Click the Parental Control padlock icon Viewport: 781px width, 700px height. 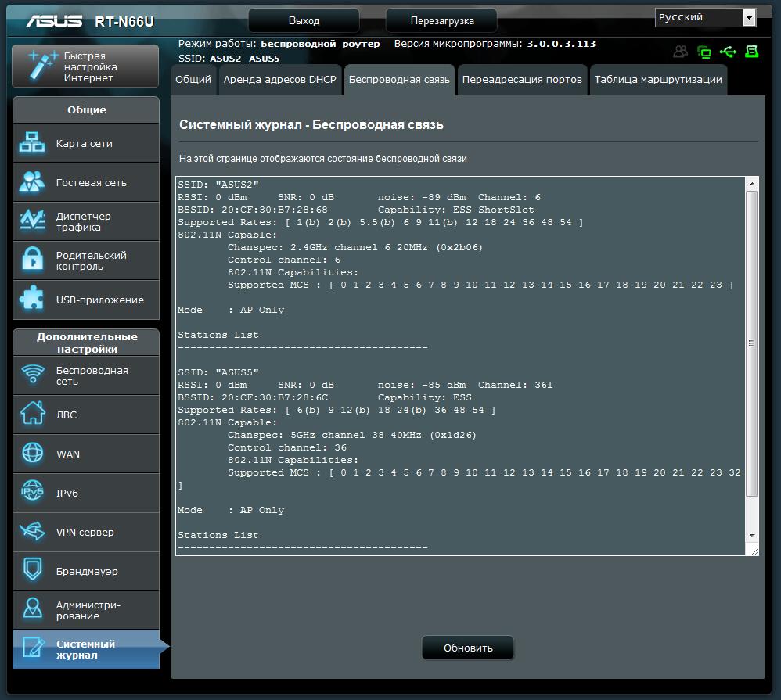(32, 260)
